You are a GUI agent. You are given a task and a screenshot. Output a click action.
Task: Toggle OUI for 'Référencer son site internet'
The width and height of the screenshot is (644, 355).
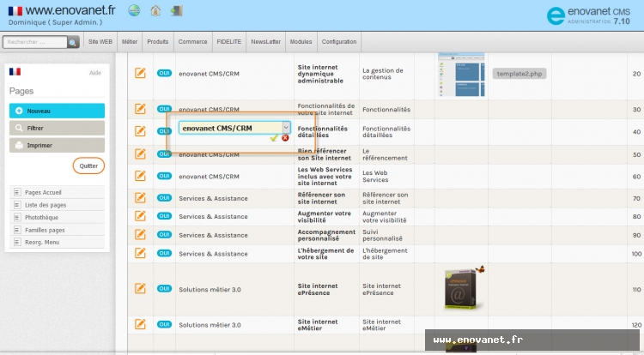164,197
